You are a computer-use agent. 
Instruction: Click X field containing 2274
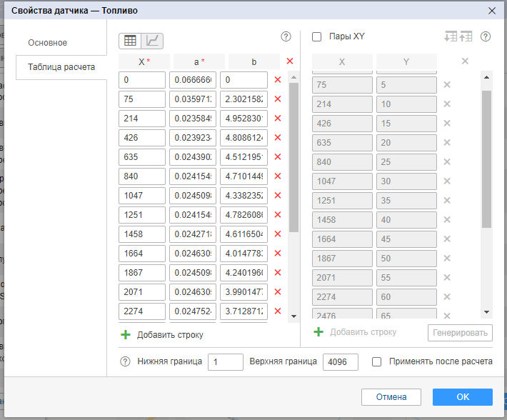point(142,311)
